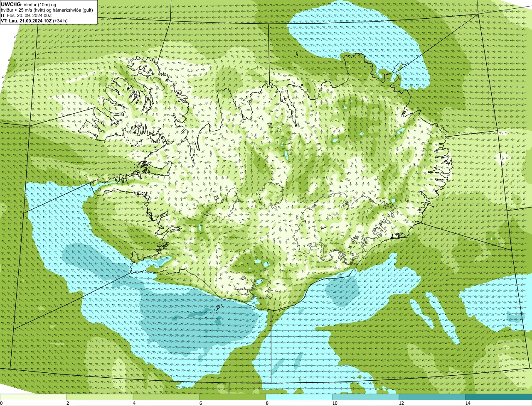Image resolution: width=532 pixels, height=406 pixels.
Task: Select the 8–10 m/s light cyan scale segment
Action: [x=299, y=397]
